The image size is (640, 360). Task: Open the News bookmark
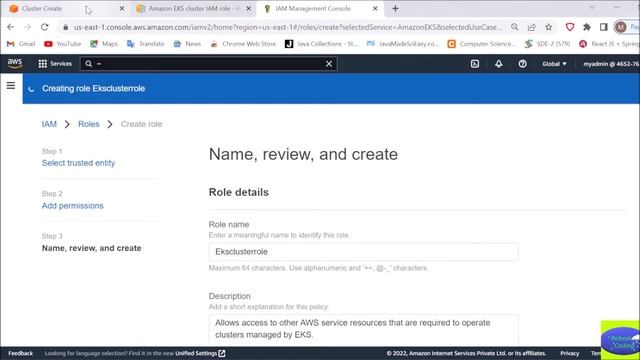187,44
